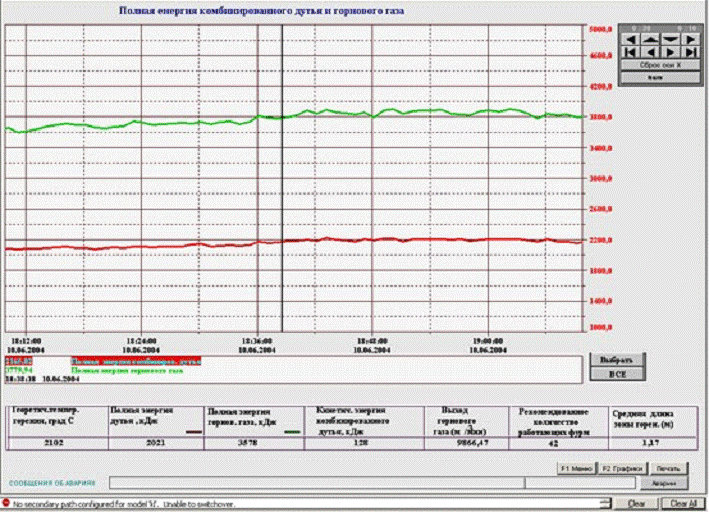Click the chart title text at top
The image size is (709, 512).
[261, 10]
